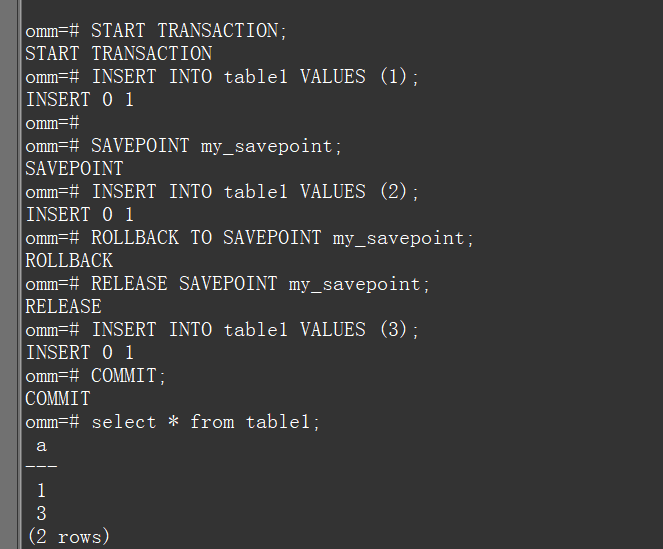
Task: Click the select * from table1; query
Action: (x=173, y=422)
